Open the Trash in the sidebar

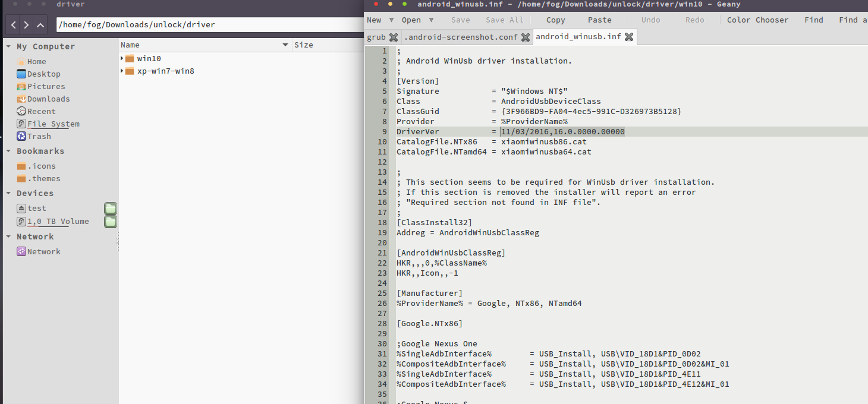(x=39, y=137)
